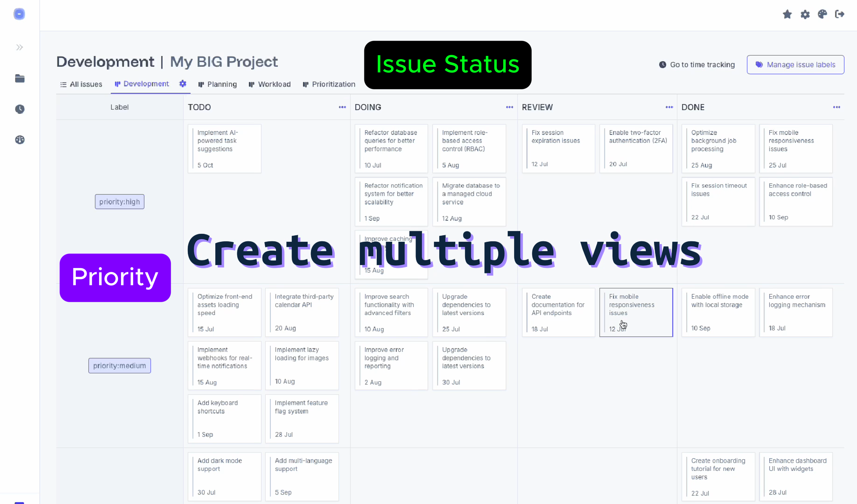Image resolution: width=857 pixels, height=504 pixels.
Task: Open TODO column options menu
Action: (x=342, y=107)
